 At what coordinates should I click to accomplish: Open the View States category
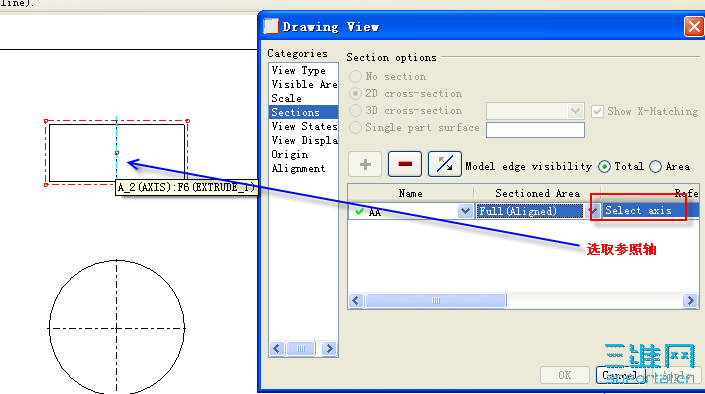point(304,126)
